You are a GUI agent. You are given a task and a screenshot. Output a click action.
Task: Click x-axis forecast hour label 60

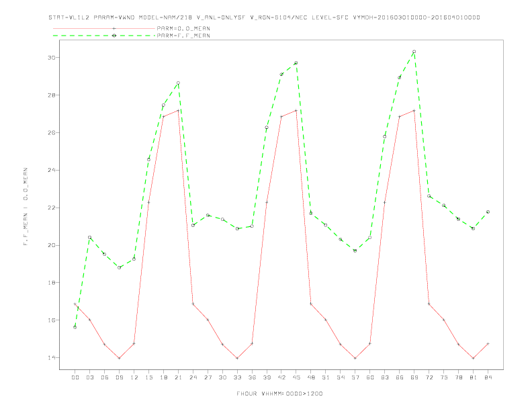point(370,377)
